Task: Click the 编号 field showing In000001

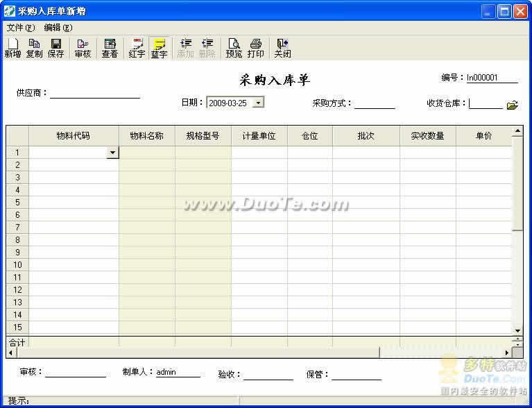Action: coord(492,78)
